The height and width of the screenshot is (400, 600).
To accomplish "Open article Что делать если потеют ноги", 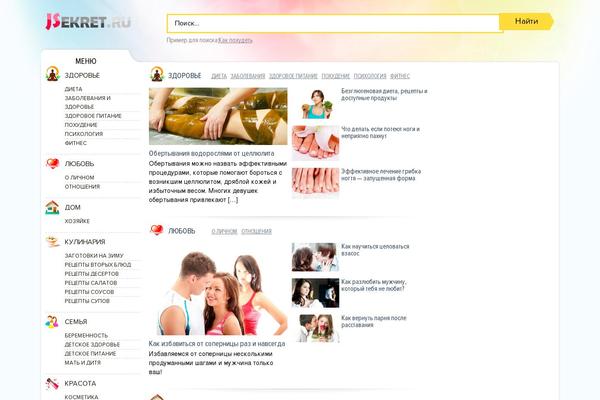I will (380, 132).
